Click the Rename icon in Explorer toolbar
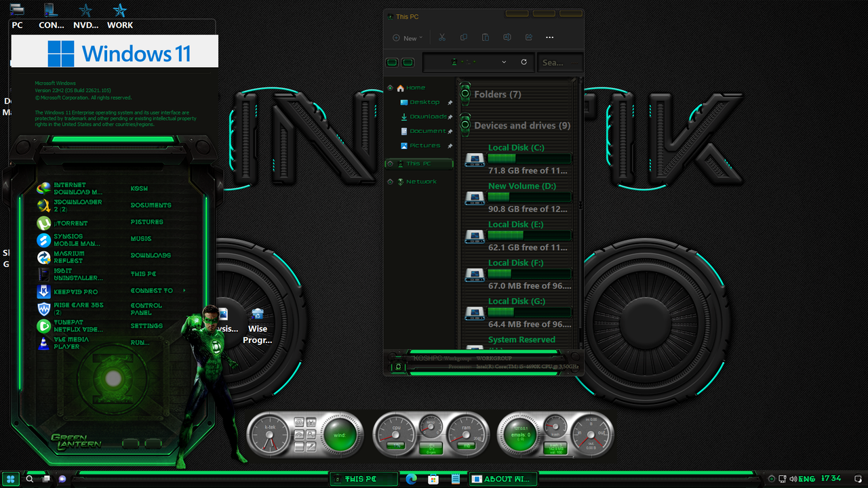 (x=507, y=38)
